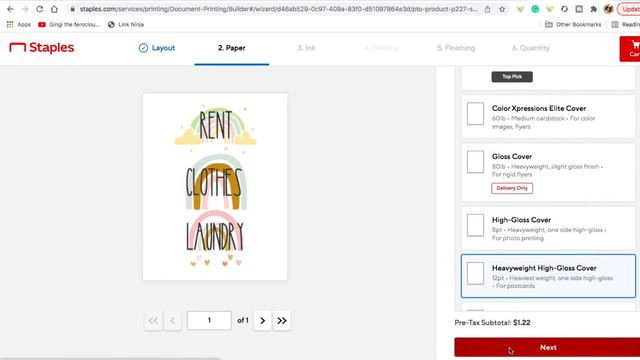This screenshot has height=360, width=640.
Task: Open the Apps grid shortcut
Action: coord(19,24)
